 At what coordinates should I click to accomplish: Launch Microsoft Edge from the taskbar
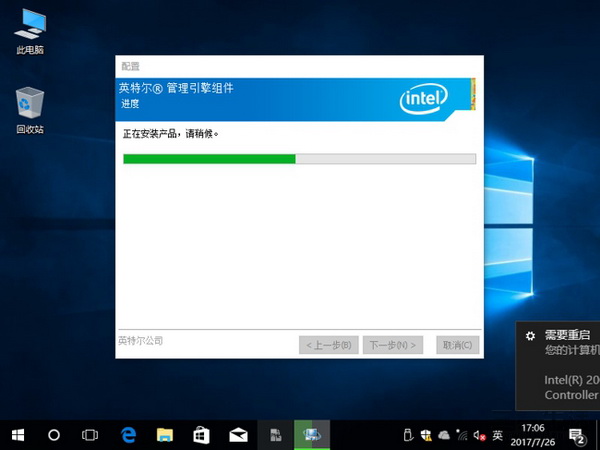[x=129, y=435]
